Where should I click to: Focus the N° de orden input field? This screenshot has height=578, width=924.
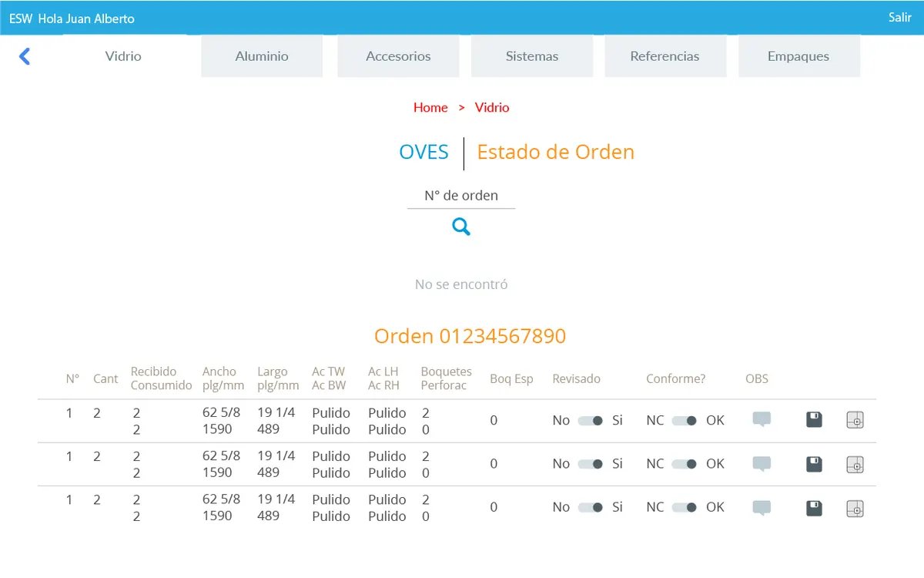(461, 196)
